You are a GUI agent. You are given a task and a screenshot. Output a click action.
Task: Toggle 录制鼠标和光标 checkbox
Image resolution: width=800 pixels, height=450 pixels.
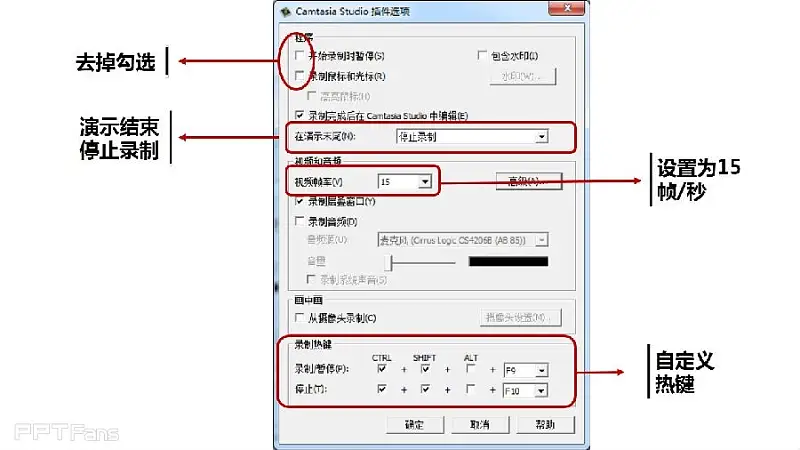[x=299, y=76]
